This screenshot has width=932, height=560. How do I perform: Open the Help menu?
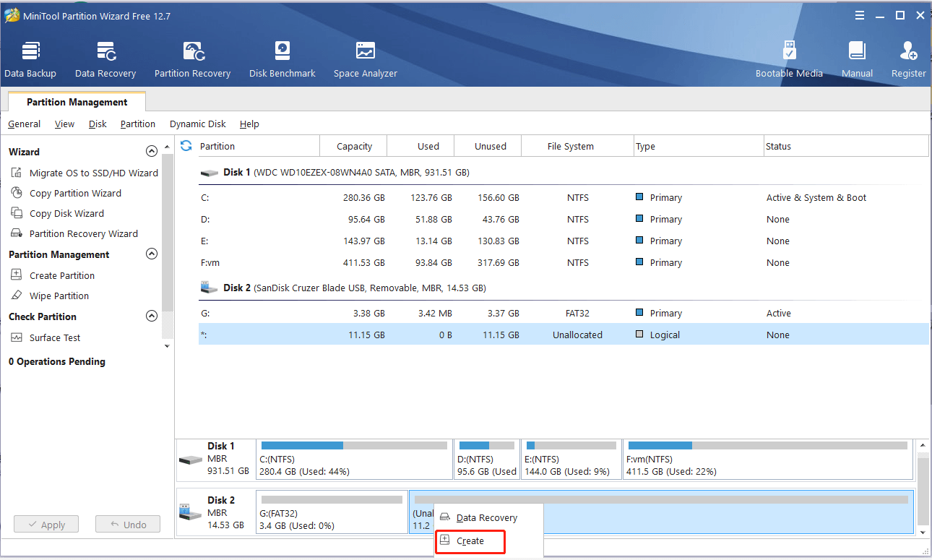249,124
